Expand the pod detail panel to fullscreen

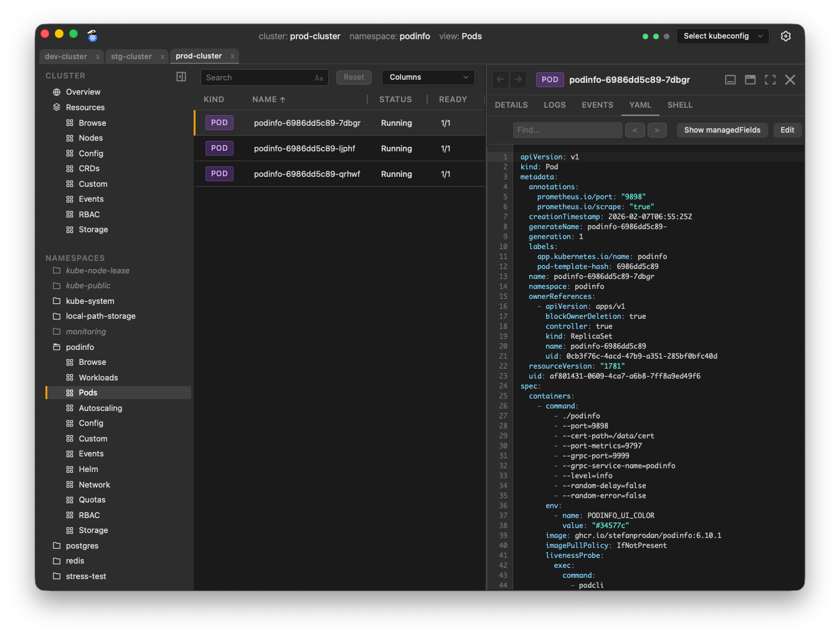pyautogui.click(x=770, y=80)
